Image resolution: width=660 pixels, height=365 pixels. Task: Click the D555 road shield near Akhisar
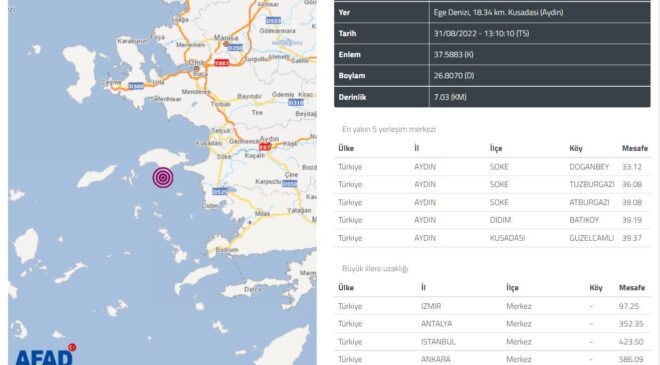tap(273, 20)
